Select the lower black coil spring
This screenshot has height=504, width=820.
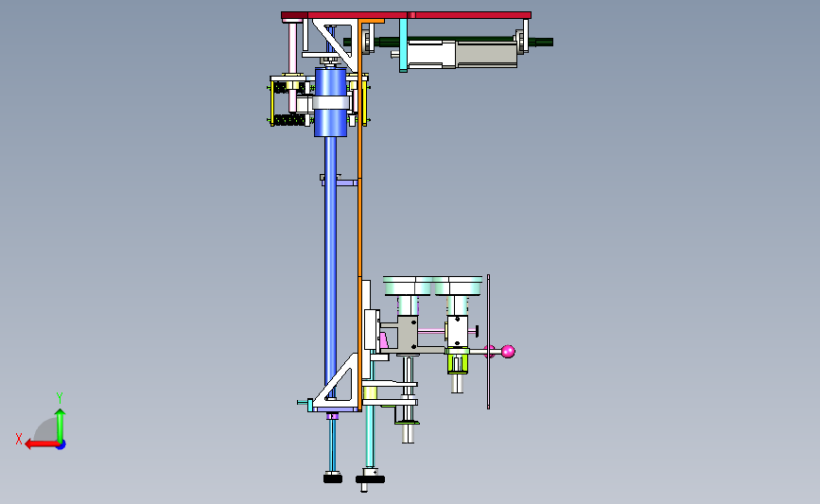pos(290,120)
